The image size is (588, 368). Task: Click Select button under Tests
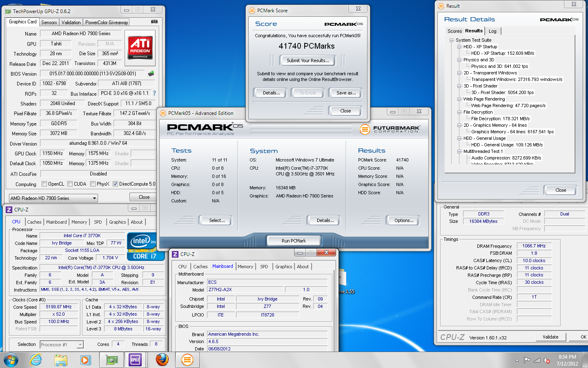[x=217, y=220]
